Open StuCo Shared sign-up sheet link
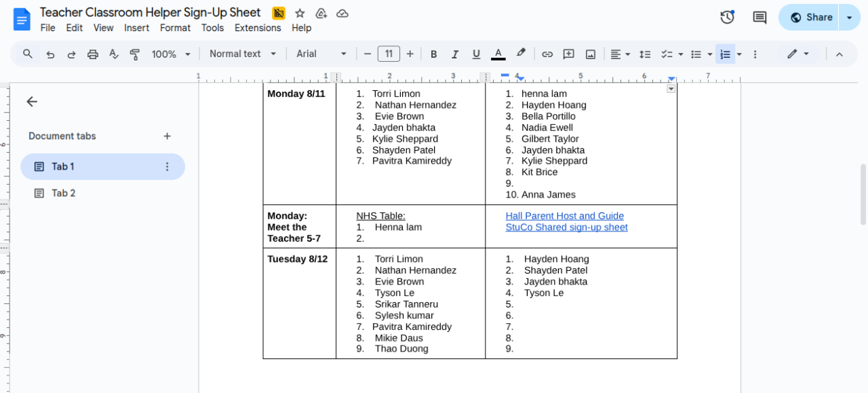868x393 pixels. tap(566, 227)
